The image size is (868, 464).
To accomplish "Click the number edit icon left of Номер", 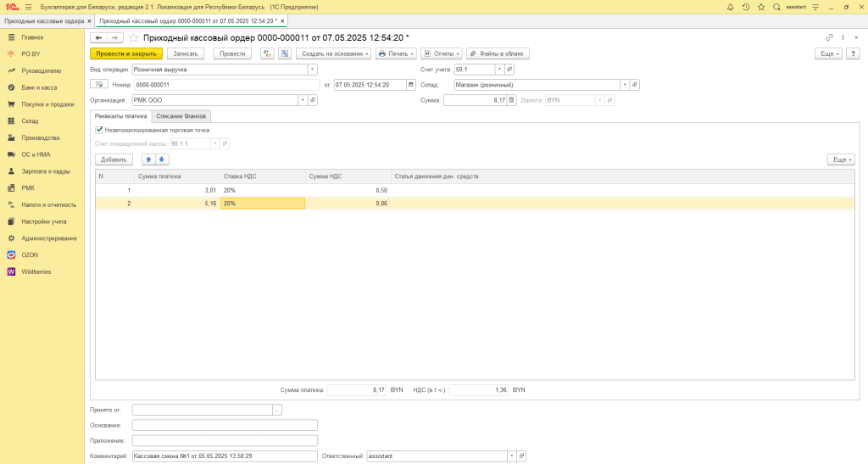I will click(x=99, y=84).
